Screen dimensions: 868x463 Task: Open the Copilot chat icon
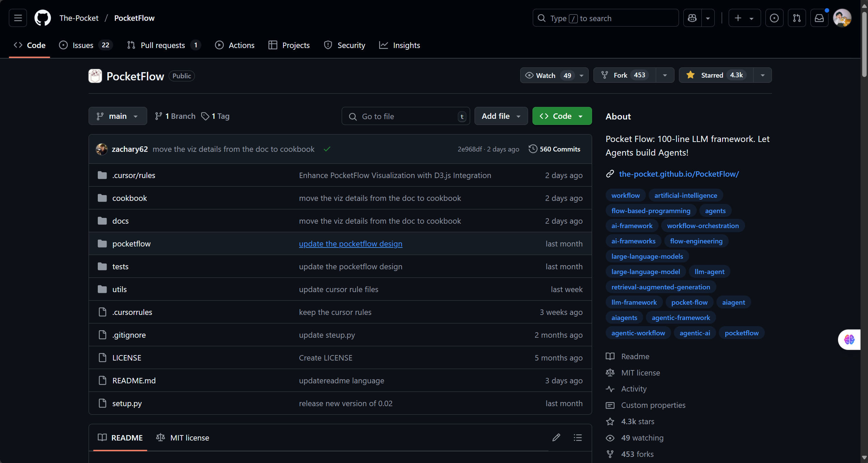click(x=692, y=18)
